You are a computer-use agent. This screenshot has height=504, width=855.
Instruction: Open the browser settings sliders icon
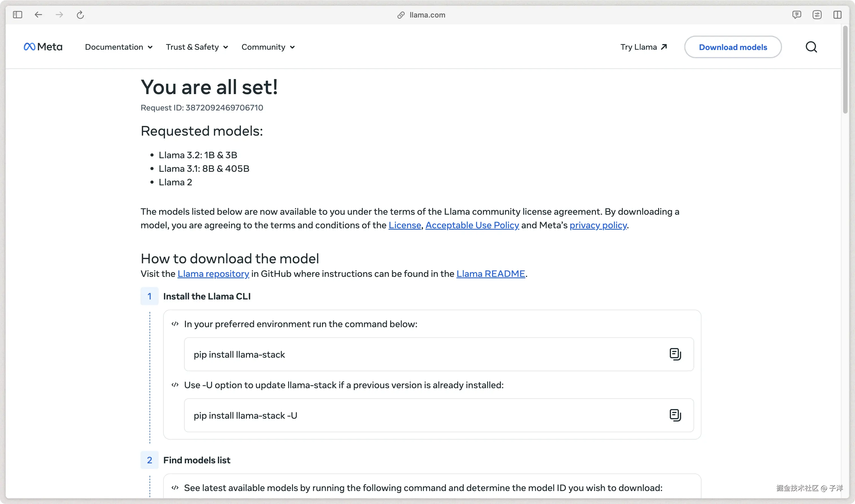pos(817,15)
